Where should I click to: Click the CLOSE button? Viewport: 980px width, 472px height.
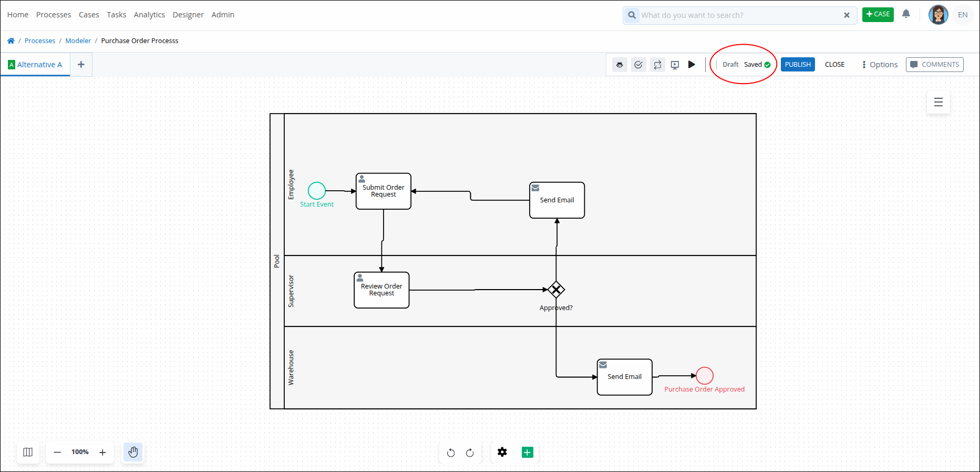[x=834, y=65]
